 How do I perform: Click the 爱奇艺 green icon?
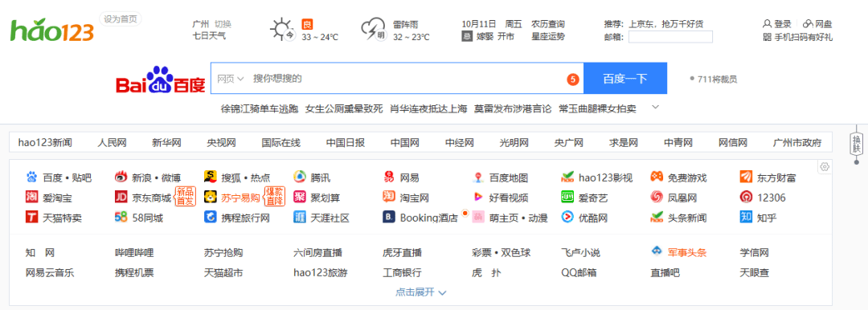click(x=567, y=197)
